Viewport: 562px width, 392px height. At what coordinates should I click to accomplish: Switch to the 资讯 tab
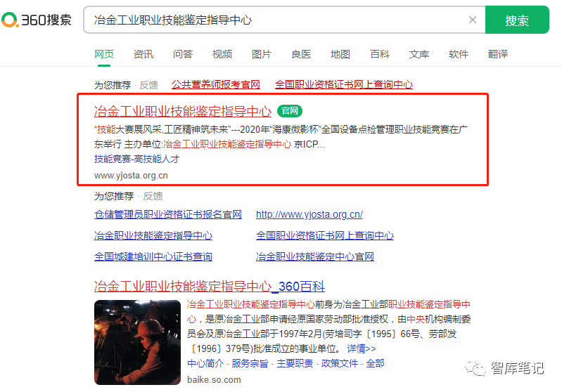point(143,54)
